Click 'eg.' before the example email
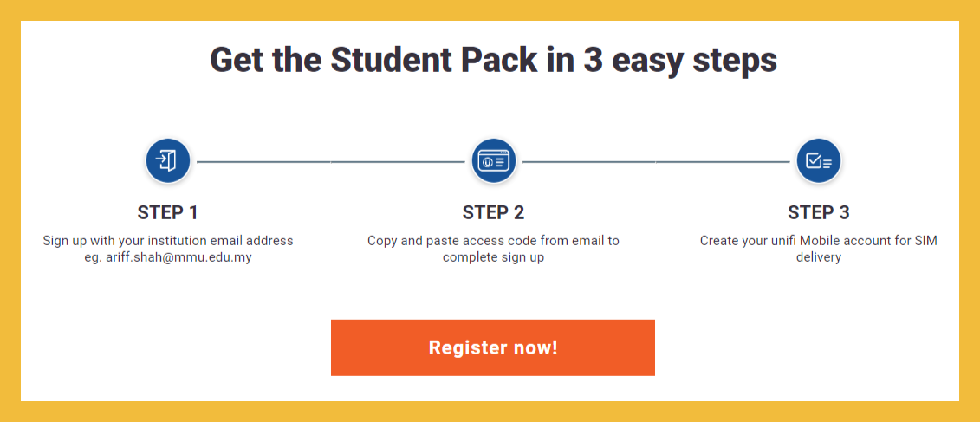This screenshot has height=422, width=980. [x=90, y=257]
